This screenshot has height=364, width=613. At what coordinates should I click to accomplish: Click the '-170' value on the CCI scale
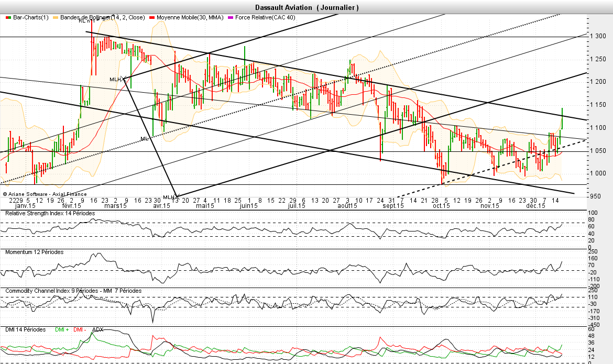pos(594,311)
